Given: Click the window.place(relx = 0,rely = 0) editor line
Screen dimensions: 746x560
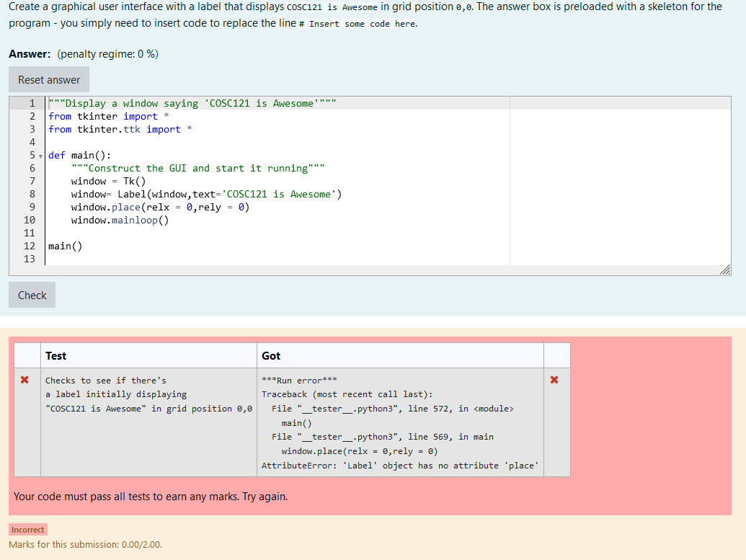Looking at the screenshot, I should [160, 207].
